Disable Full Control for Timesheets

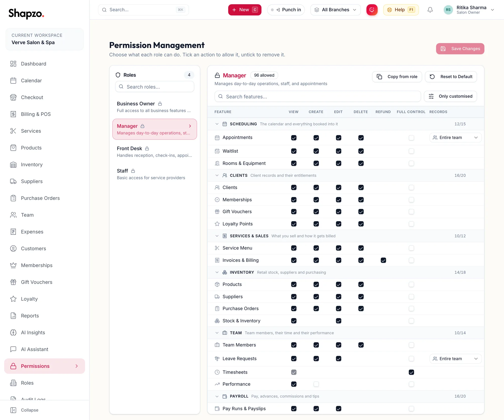pos(411,372)
